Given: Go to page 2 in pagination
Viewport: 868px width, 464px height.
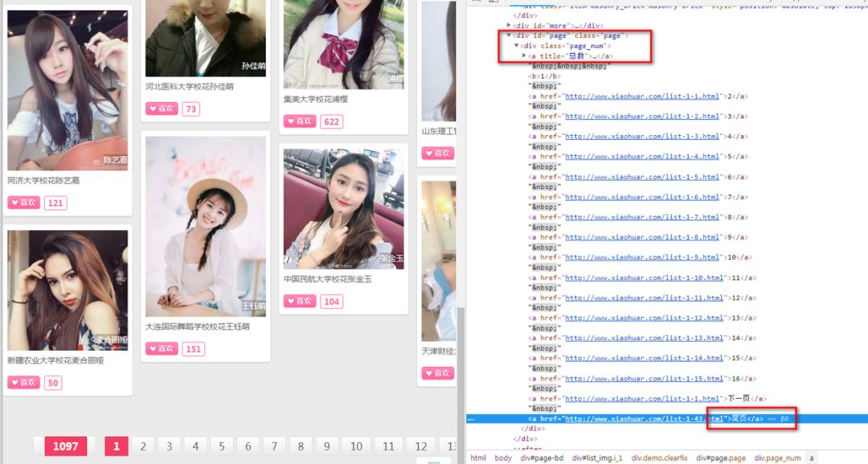Looking at the screenshot, I should click(x=143, y=446).
